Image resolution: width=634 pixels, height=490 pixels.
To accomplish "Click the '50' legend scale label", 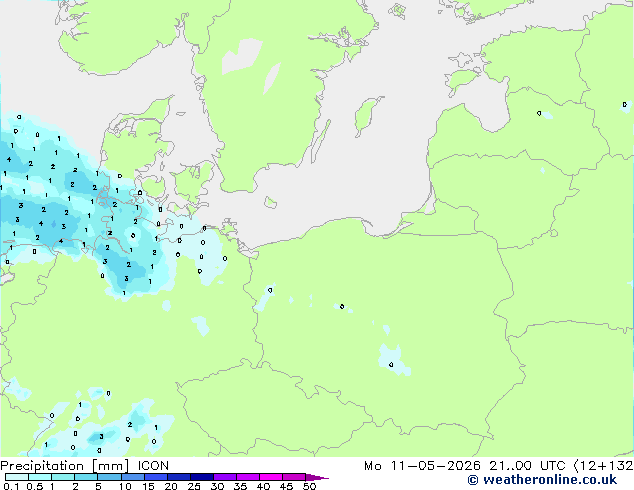I will point(309,486).
